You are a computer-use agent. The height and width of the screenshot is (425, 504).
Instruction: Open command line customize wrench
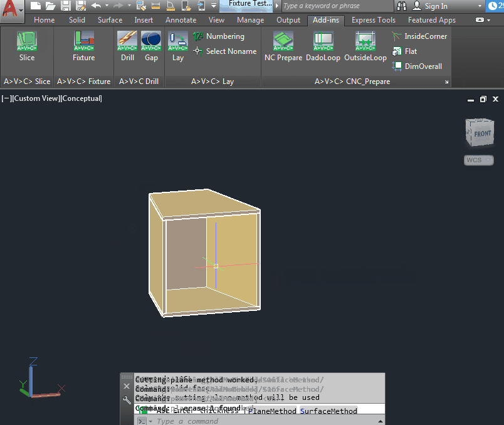click(127, 400)
